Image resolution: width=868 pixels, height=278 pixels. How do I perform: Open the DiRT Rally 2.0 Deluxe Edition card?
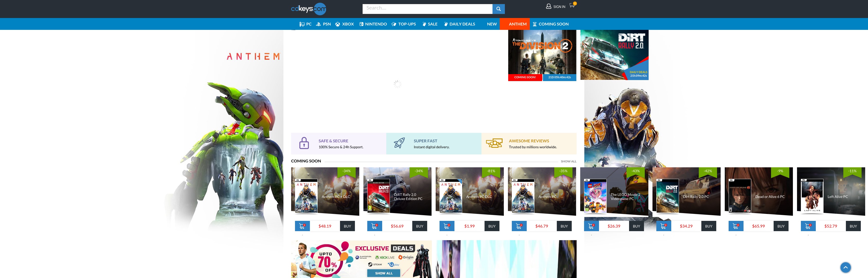tap(397, 191)
